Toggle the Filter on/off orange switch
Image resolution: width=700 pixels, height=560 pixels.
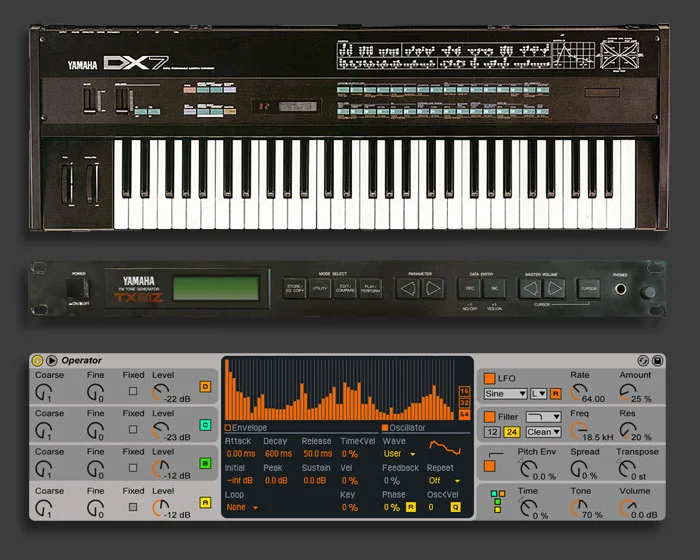coord(490,417)
